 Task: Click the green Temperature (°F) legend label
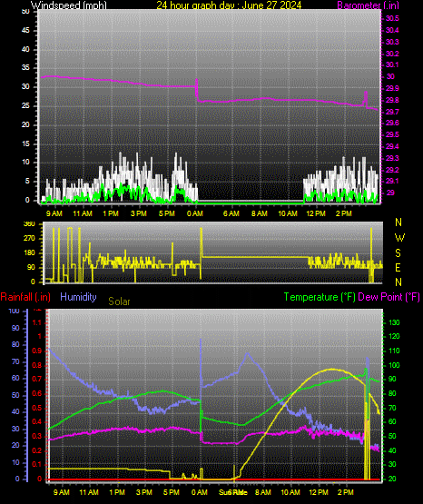(320, 297)
